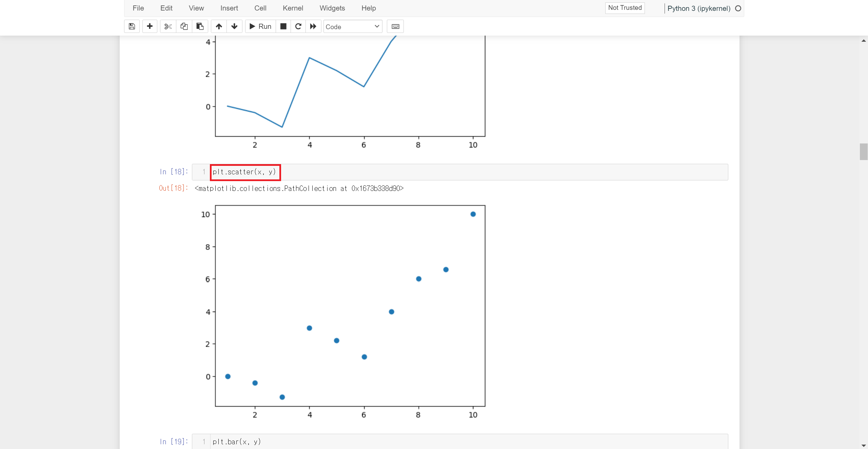Click the save and checkpoint icon
The width and height of the screenshot is (868, 449).
[x=132, y=26]
